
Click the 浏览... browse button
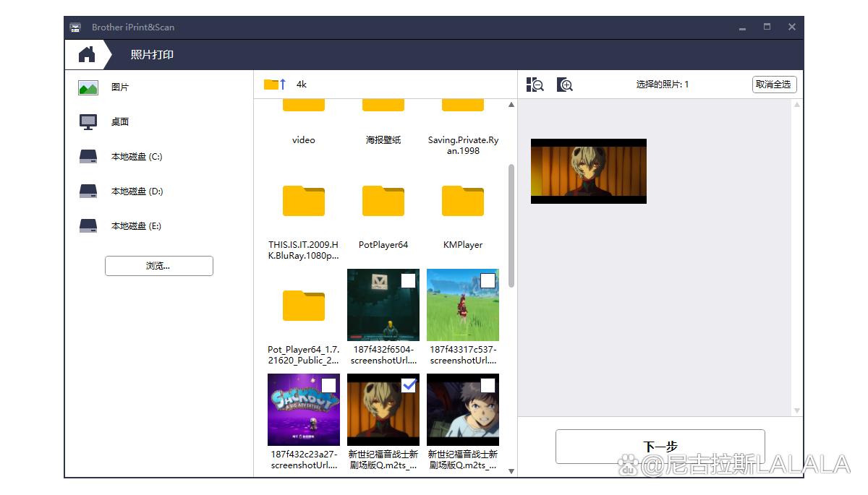coord(159,266)
